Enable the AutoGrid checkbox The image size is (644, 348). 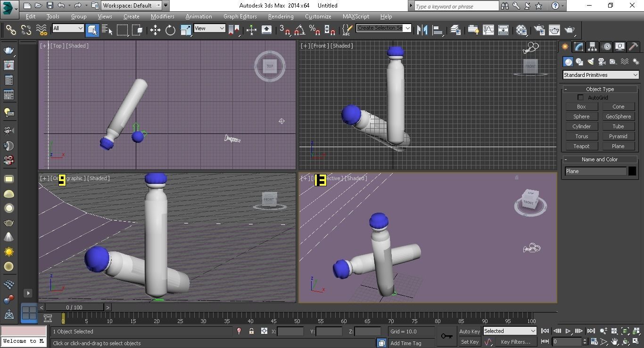581,98
